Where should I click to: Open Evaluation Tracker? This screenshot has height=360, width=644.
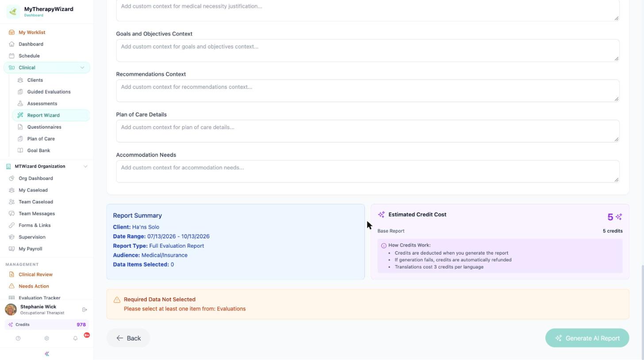[x=39, y=298]
